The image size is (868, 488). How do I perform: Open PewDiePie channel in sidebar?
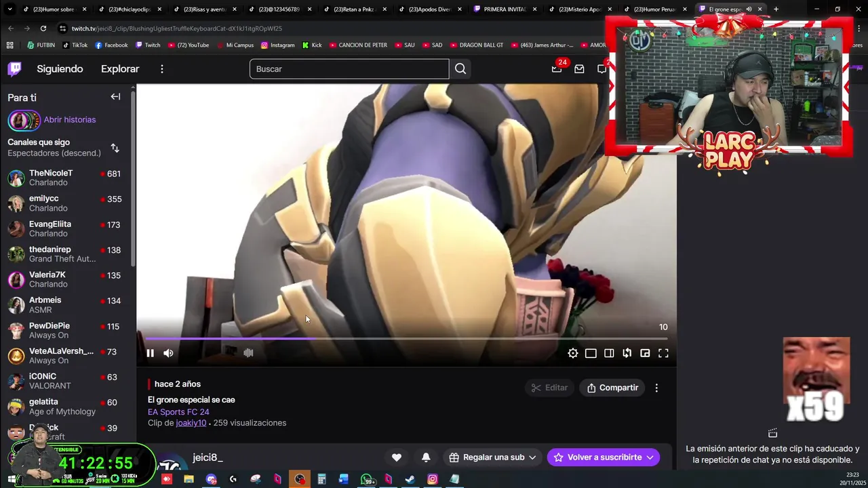pyautogui.click(x=65, y=330)
